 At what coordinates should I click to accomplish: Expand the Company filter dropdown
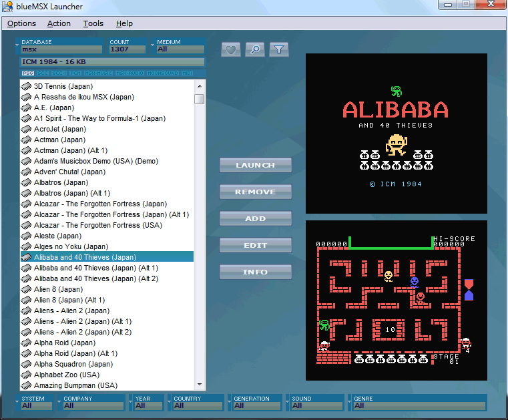91,403
